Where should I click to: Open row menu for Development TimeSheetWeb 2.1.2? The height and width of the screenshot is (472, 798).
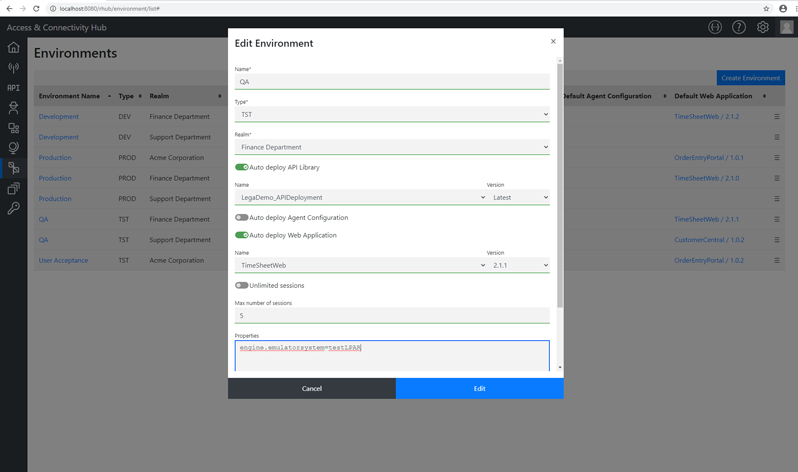[777, 117]
